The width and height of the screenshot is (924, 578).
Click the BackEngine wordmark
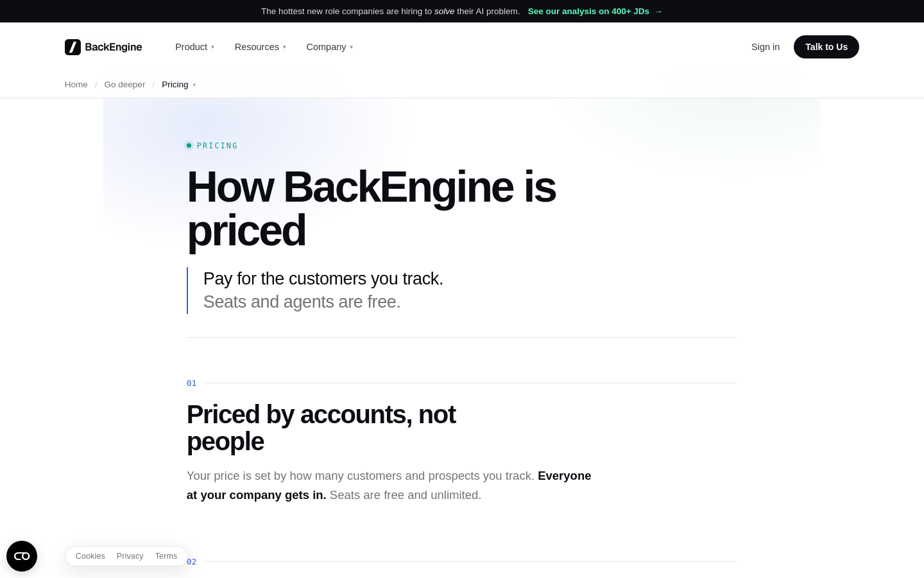pyautogui.click(x=114, y=47)
